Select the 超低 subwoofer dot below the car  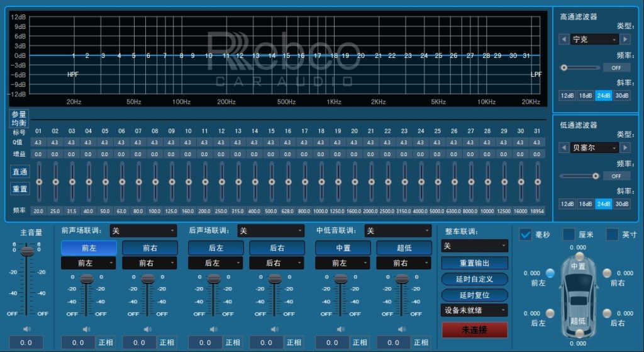coord(579,332)
